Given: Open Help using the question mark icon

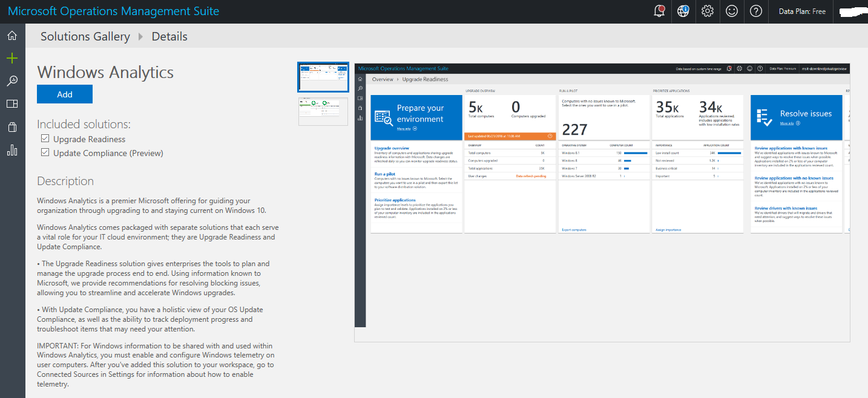Looking at the screenshot, I should tap(756, 11).
